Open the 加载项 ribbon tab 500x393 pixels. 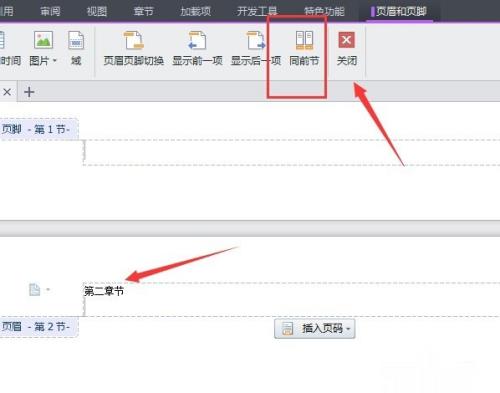click(195, 11)
